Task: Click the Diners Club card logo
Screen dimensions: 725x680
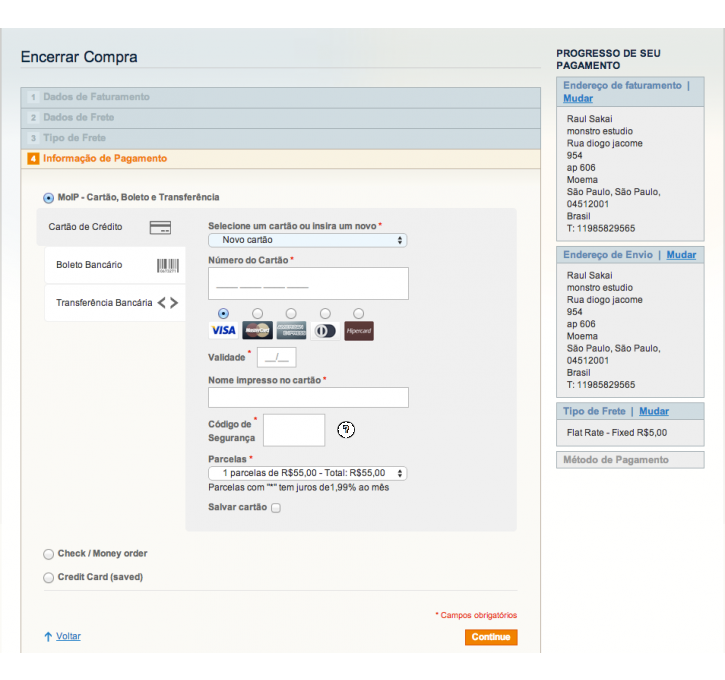Action: 325,331
